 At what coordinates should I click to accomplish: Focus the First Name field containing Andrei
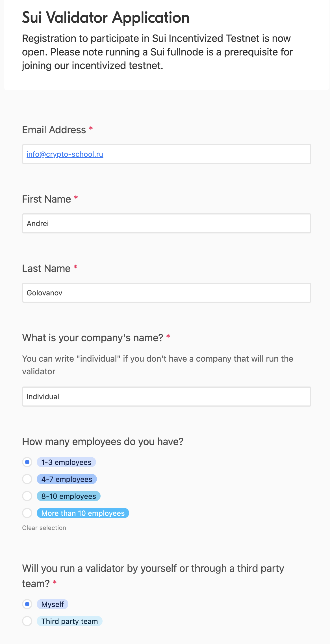(x=167, y=224)
